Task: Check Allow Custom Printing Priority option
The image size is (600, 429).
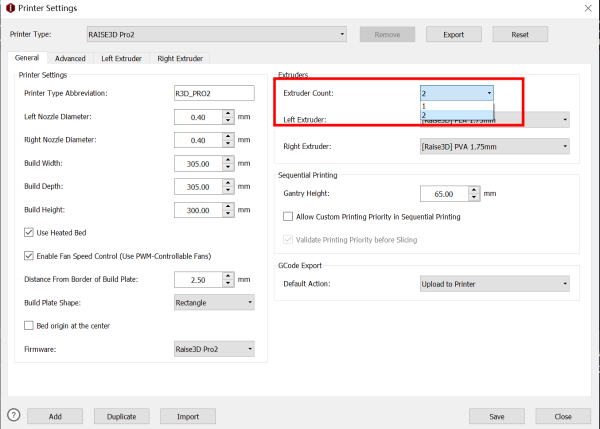Action: (288, 216)
